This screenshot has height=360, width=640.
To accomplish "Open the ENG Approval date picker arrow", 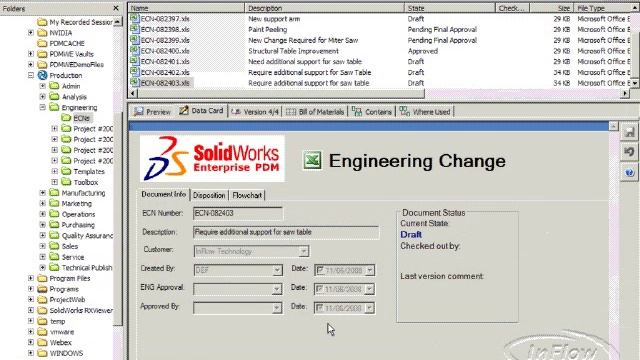I will pos(369,289).
